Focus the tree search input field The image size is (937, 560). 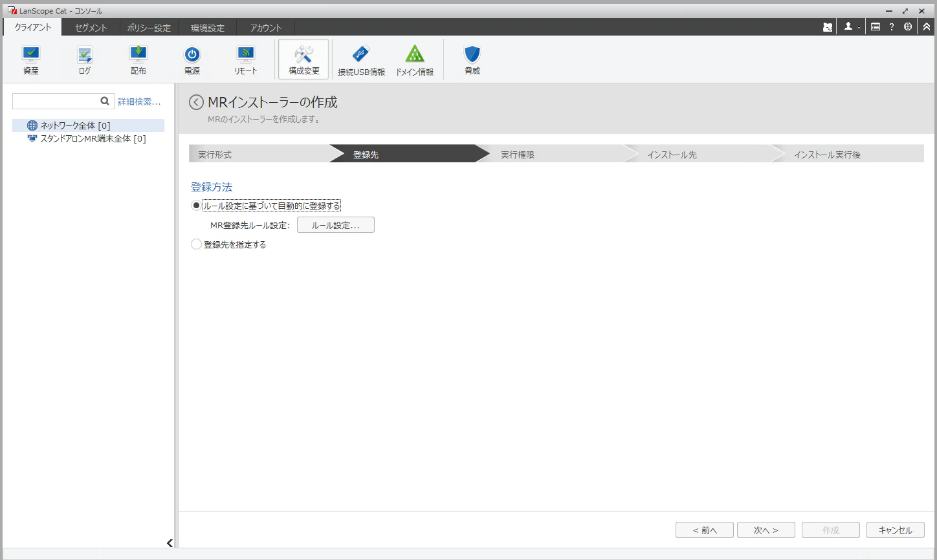[x=56, y=102]
